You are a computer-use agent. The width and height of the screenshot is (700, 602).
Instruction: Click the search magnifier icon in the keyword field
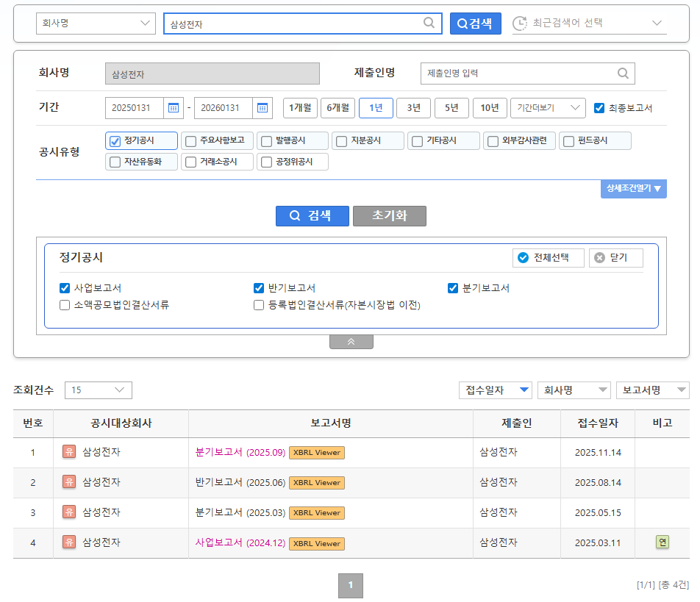tap(429, 23)
